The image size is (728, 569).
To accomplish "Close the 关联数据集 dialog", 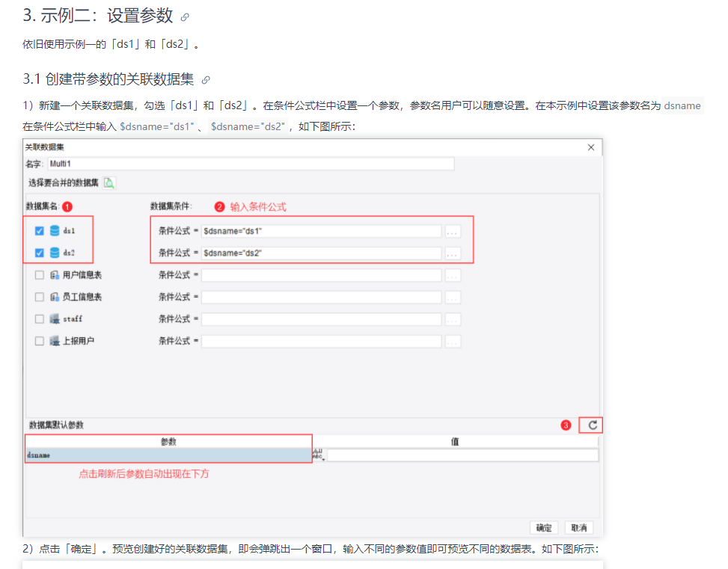I will (591, 147).
